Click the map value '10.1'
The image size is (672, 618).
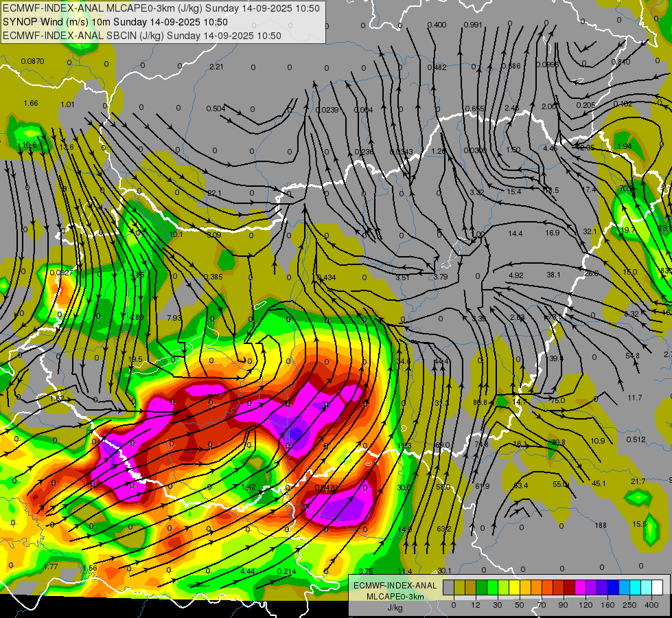[x=176, y=235]
